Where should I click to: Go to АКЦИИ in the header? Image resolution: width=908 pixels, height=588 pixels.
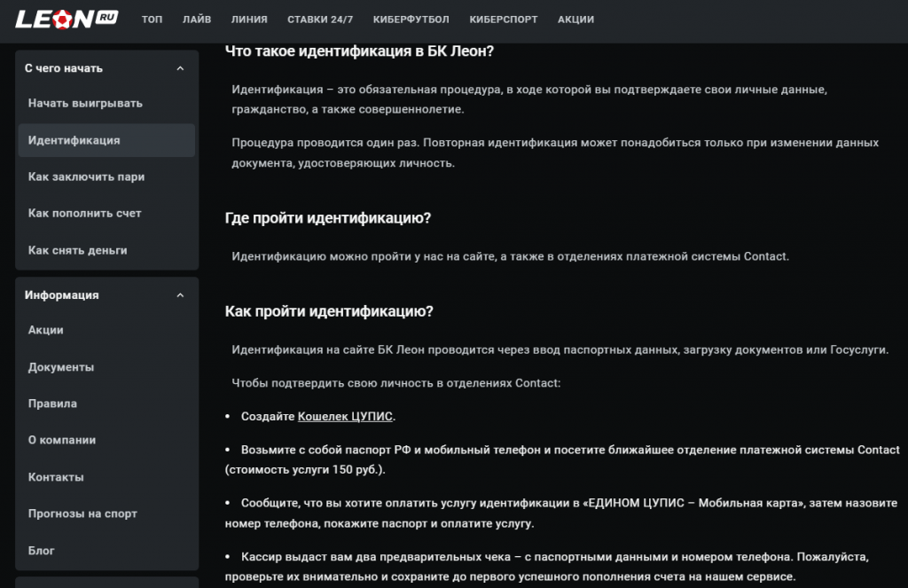[575, 20]
